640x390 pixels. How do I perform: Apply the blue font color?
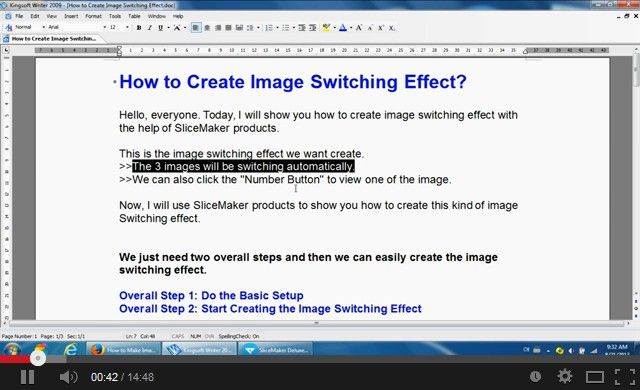[343, 28]
